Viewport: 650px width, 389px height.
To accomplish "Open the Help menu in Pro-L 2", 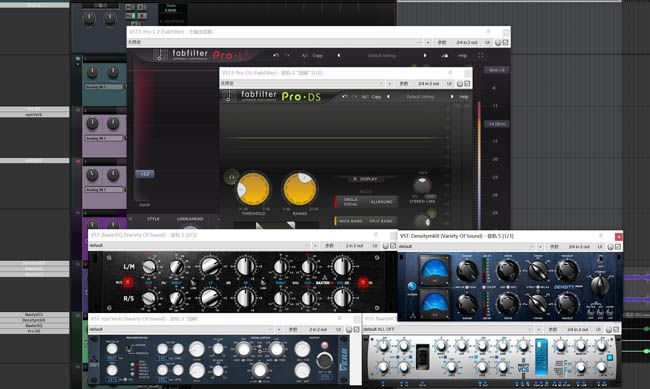I will [463, 55].
